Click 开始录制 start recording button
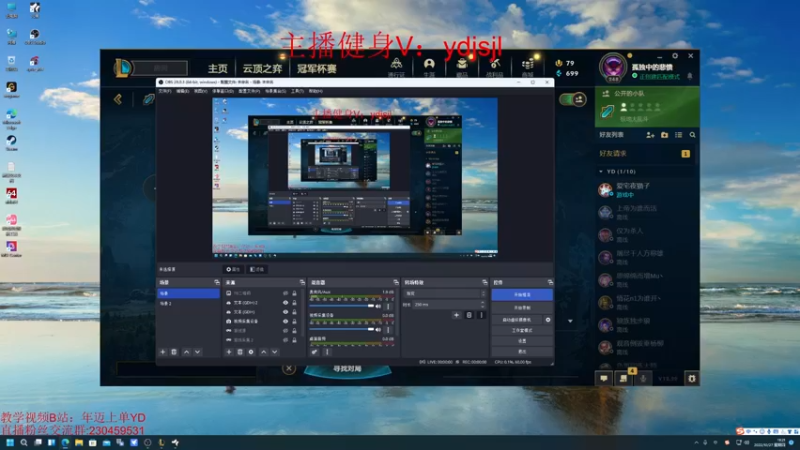Viewport: 800px width, 450px height. pos(522,308)
